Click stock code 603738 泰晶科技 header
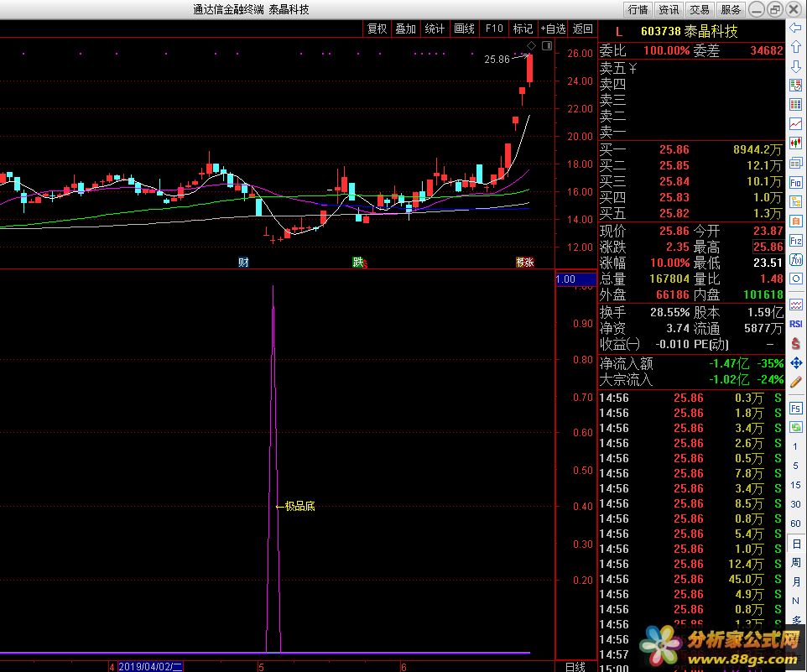The image size is (807, 672). (690, 31)
